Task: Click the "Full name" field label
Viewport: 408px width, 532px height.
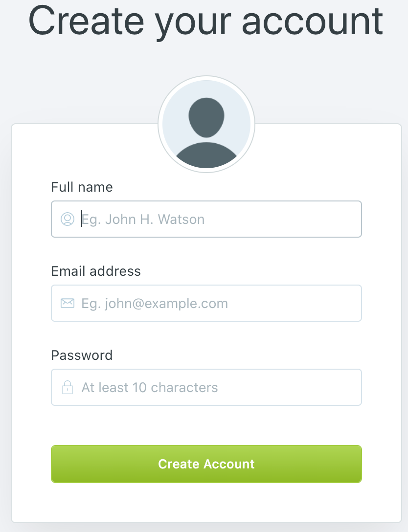Action: pyautogui.click(x=82, y=187)
